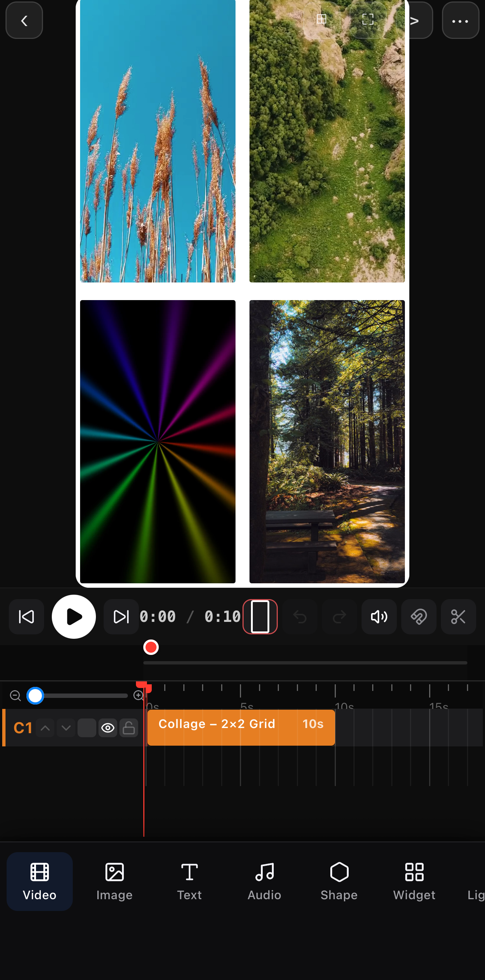
Task: Open the Widget tab
Action: pyautogui.click(x=414, y=882)
